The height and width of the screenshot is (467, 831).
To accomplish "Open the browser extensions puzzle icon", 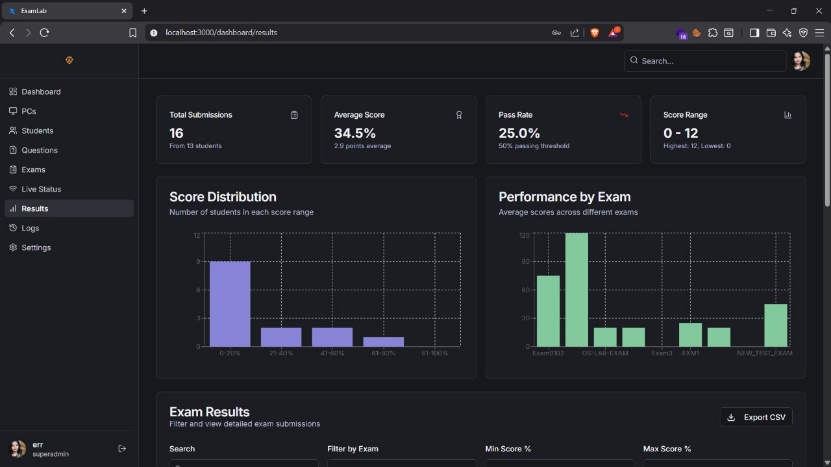I will tap(713, 32).
